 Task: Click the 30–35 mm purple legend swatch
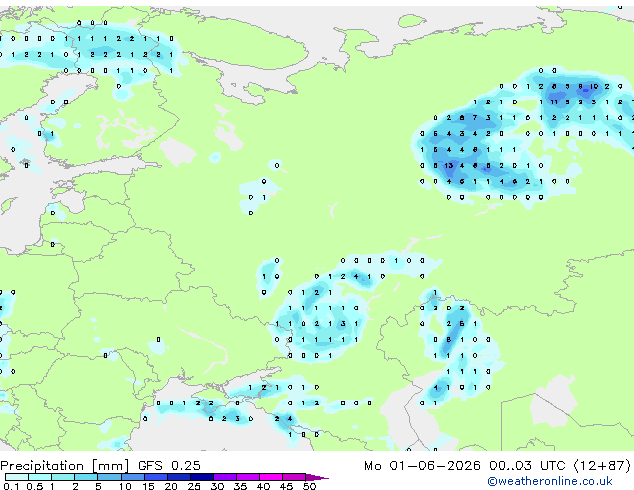[224, 477]
